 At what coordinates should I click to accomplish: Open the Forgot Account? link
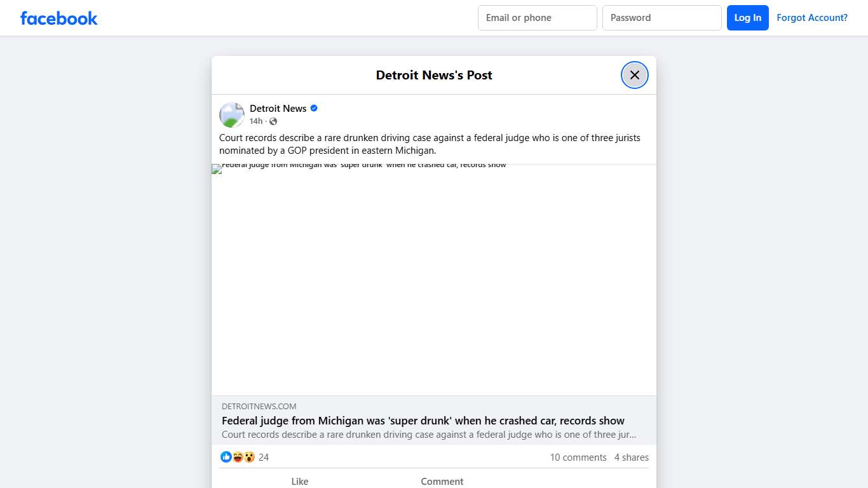(x=811, y=18)
